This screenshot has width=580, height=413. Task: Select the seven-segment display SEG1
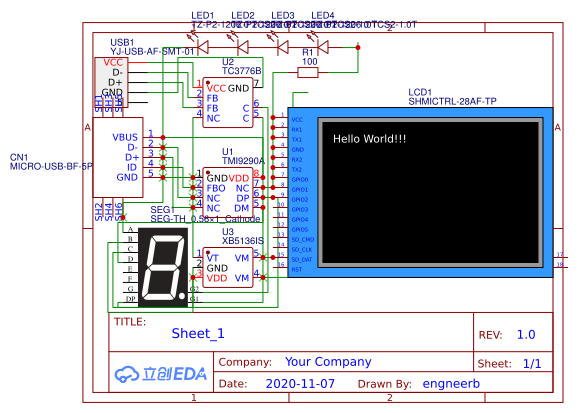click(x=163, y=268)
